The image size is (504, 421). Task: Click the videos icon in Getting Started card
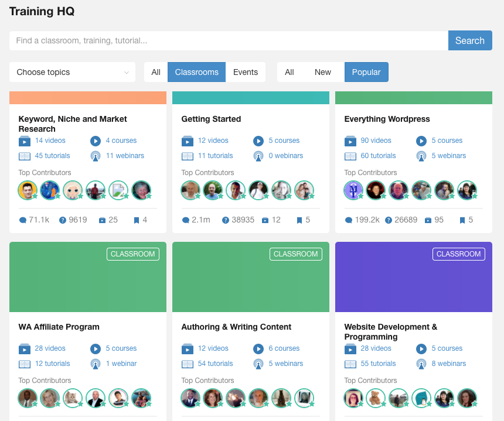[188, 141]
